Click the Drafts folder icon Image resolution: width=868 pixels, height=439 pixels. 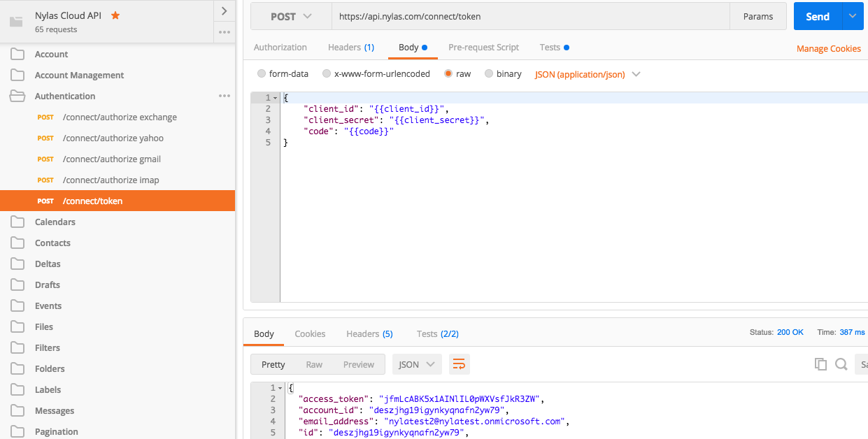17,285
